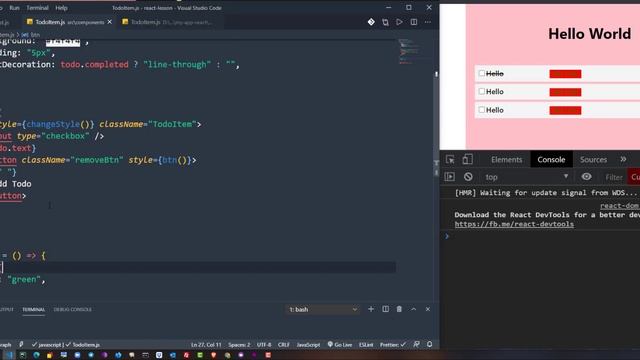
Task: Click red remove button of first Hello
Action: tap(565, 74)
